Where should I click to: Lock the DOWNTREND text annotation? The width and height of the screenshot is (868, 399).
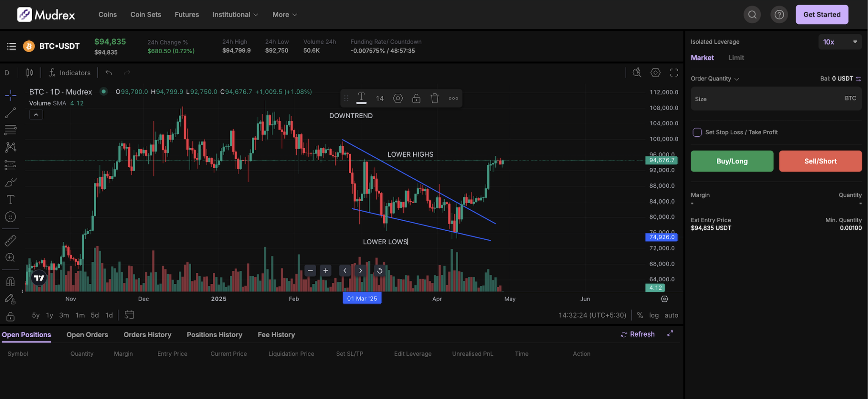(x=416, y=98)
